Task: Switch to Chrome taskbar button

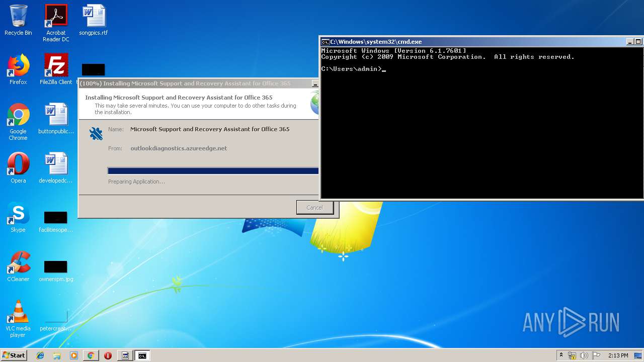Action: coord(91,355)
